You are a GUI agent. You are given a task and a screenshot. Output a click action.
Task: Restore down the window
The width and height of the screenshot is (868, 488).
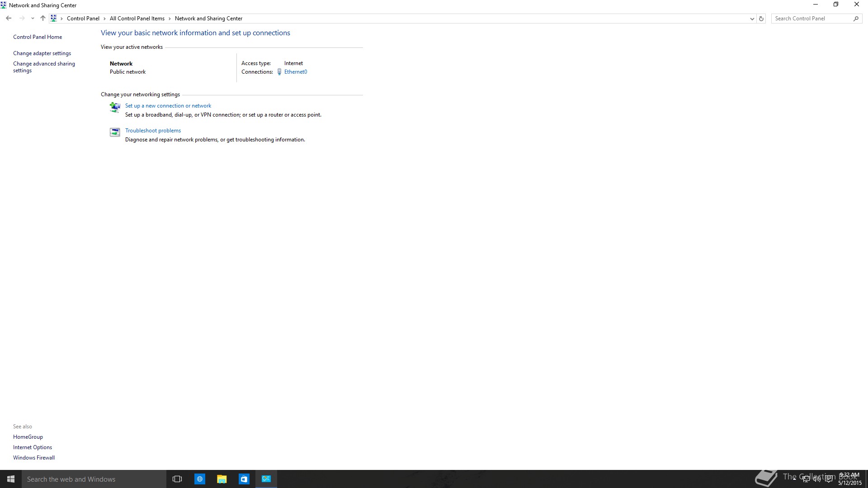[836, 5]
